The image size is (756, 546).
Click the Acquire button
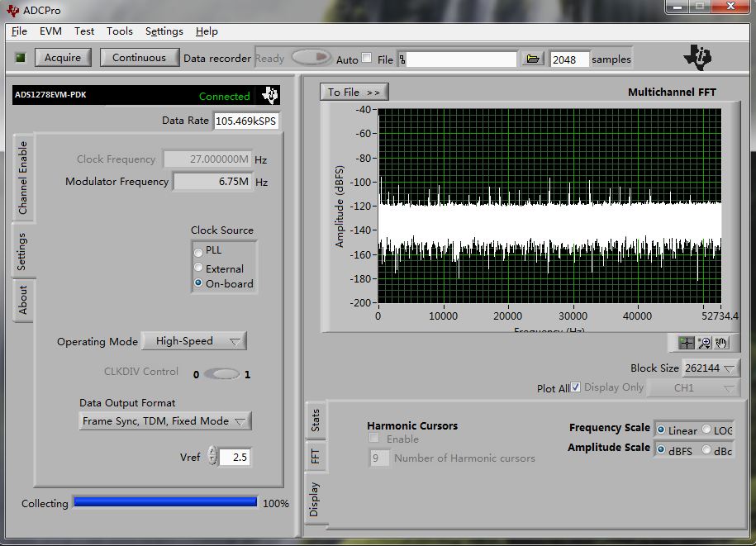click(x=63, y=57)
